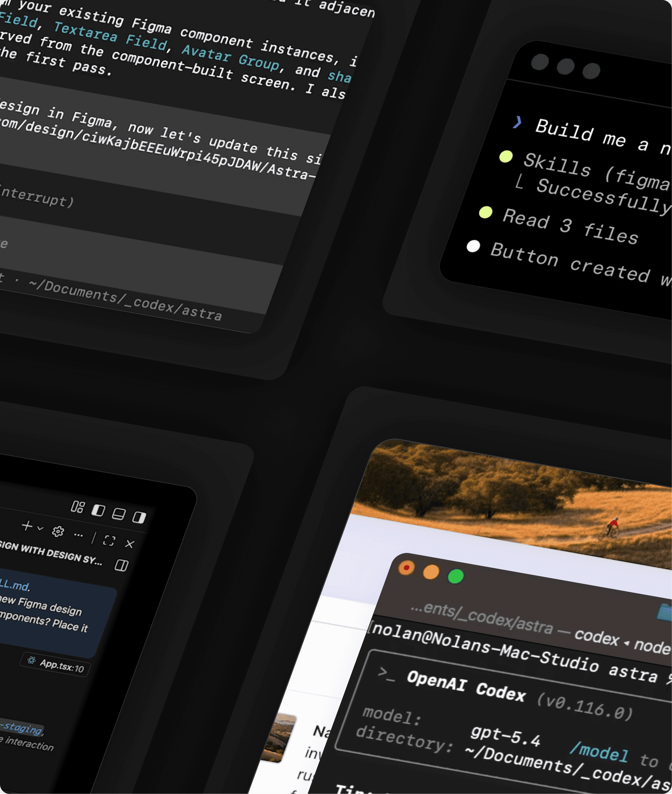The image size is (672, 794).
Task: Click the green zoom button on terminal
Action: [456, 576]
